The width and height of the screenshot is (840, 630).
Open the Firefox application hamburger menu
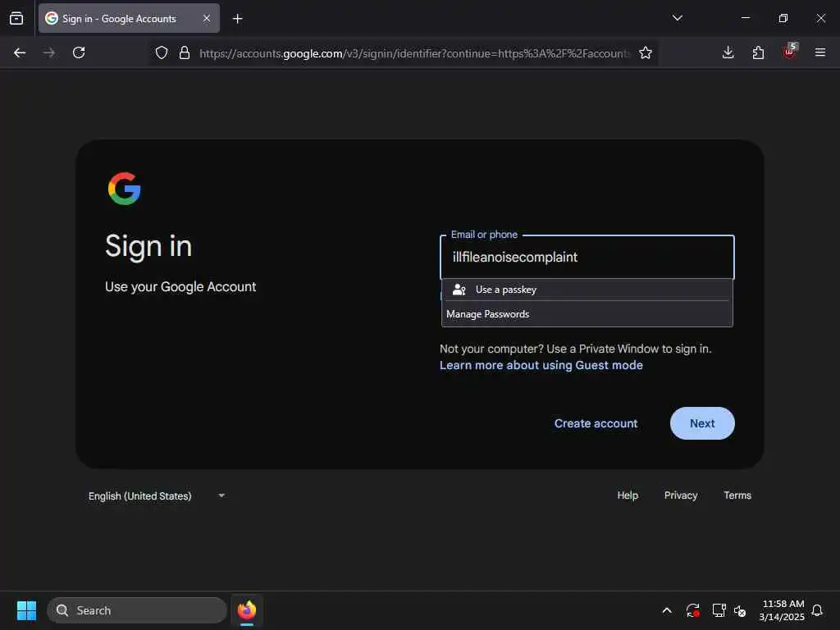[819, 52]
